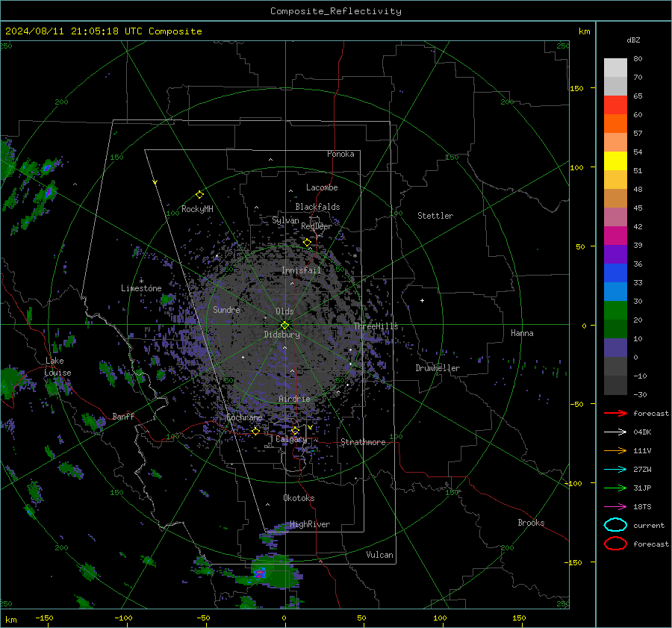Select the purple 10 dBZ color swatch
Image resolution: width=672 pixels, height=628 pixels.
pos(615,348)
